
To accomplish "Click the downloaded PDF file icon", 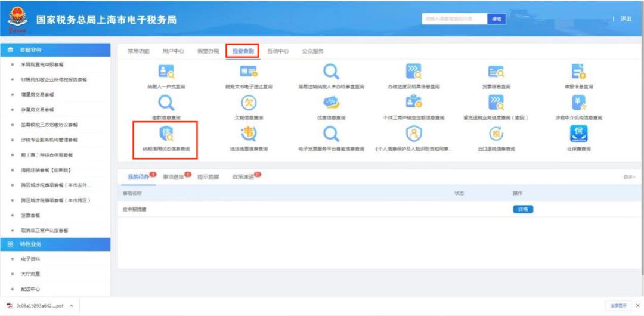I will [x=8, y=306].
